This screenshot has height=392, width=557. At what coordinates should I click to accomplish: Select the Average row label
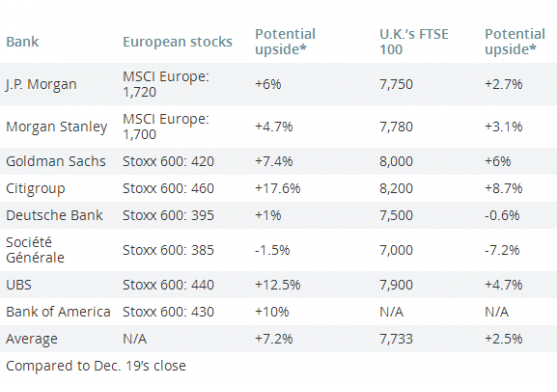click(x=32, y=339)
